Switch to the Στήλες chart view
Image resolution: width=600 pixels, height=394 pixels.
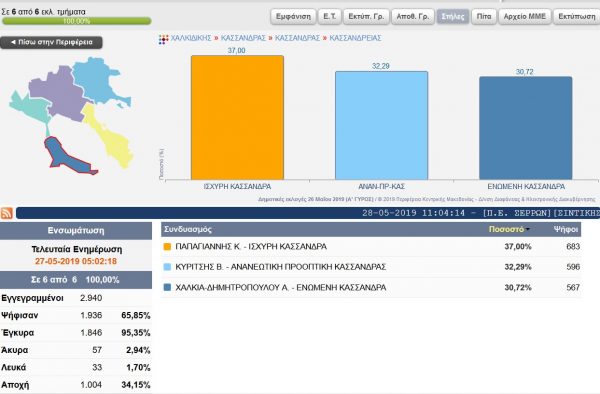click(x=453, y=16)
